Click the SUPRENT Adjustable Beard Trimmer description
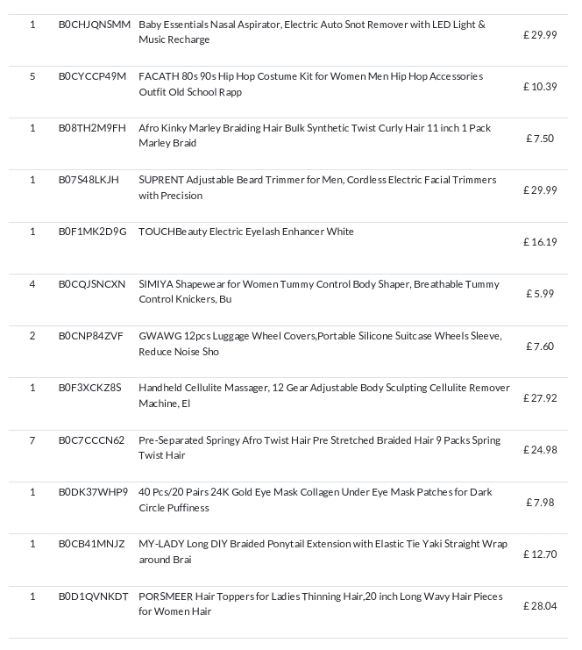Viewport: 582px width, 650px height. 317,187
